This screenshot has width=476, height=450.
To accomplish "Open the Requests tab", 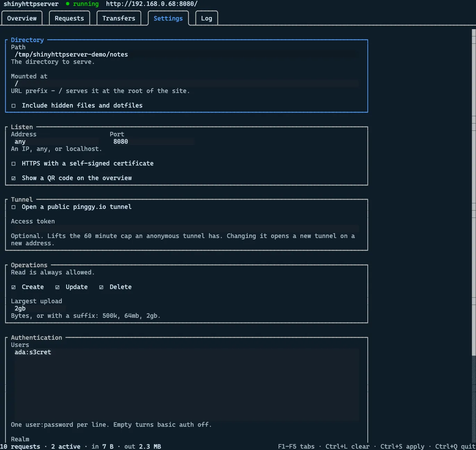I will (69, 18).
